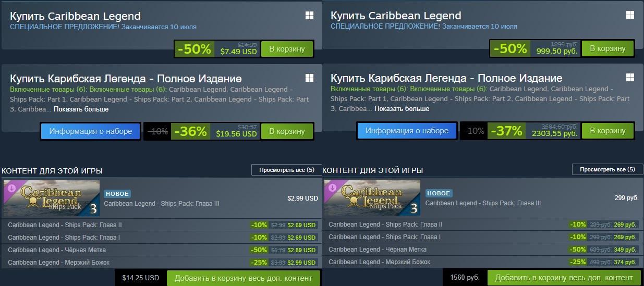Viewport: 644px width, 286px height.
Task: Select Мерзкий Божок DLC row priced 374 руб.
Action: (x=483, y=262)
